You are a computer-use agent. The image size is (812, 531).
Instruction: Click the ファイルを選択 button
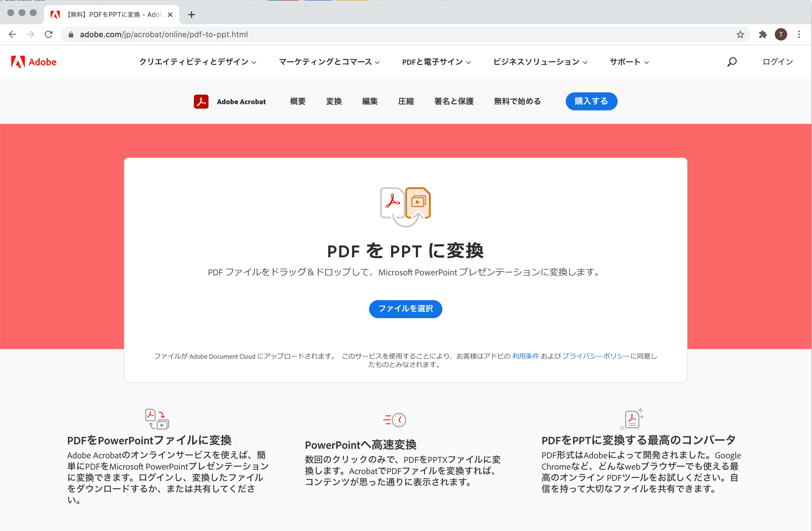pos(405,309)
